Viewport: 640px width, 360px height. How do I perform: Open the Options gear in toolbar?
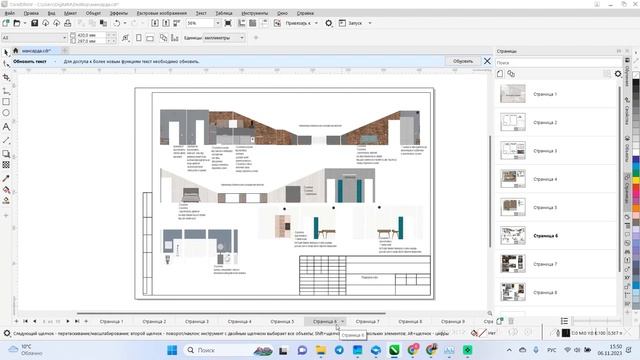[x=329, y=23]
